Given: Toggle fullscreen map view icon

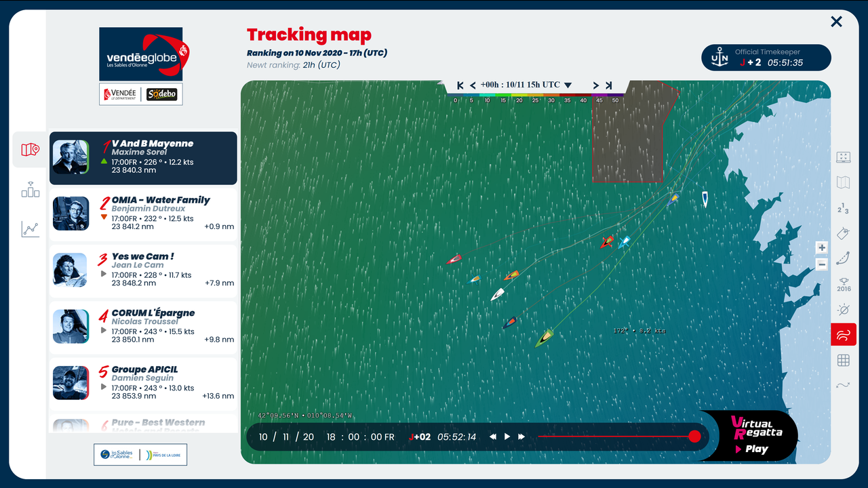Looking at the screenshot, I should [x=844, y=157].
